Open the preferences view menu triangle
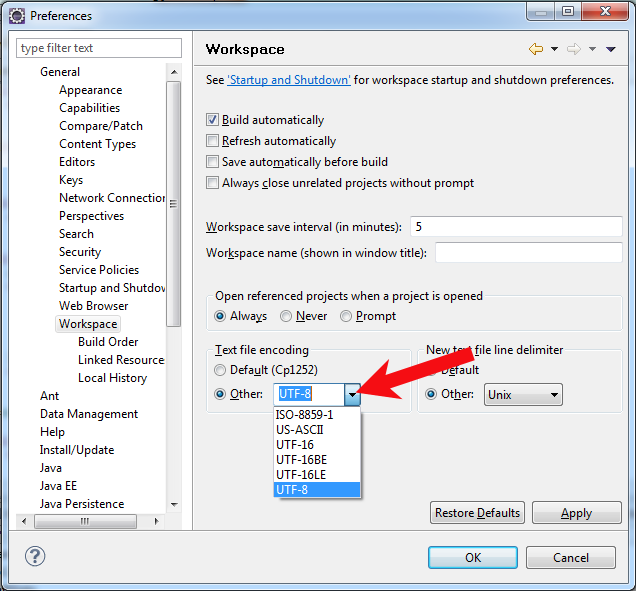This screenshot has height=591, width=636. [x=611, y=49]
